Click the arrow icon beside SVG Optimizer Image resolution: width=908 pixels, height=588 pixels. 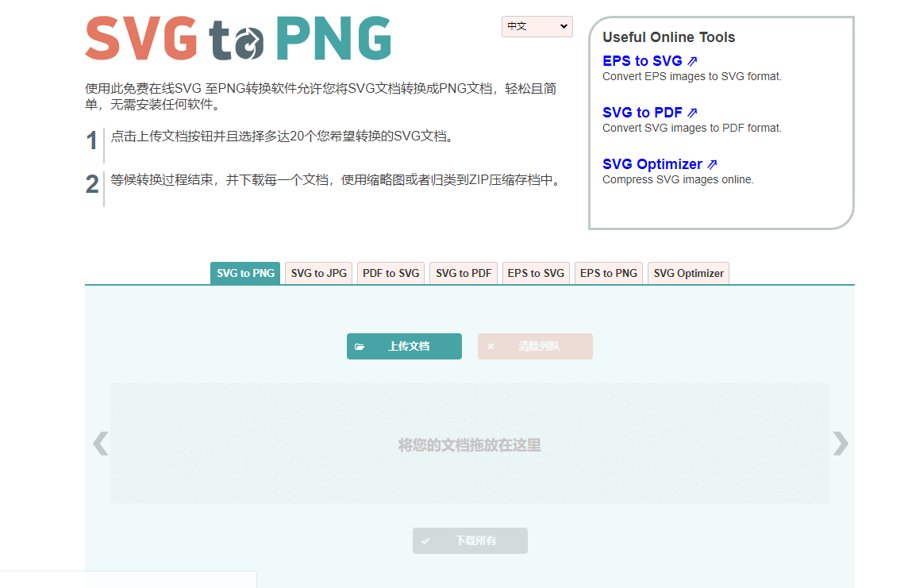click(714, 163)
